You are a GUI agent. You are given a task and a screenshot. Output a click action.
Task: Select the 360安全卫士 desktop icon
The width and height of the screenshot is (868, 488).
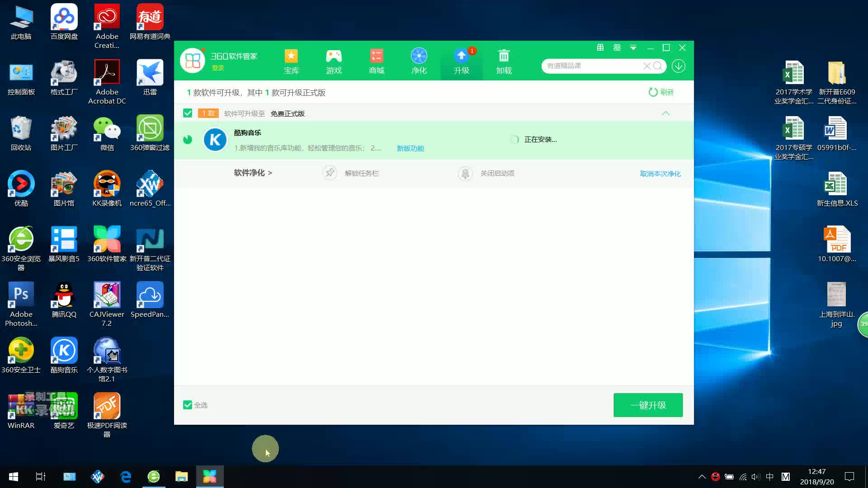click(21, 355)
